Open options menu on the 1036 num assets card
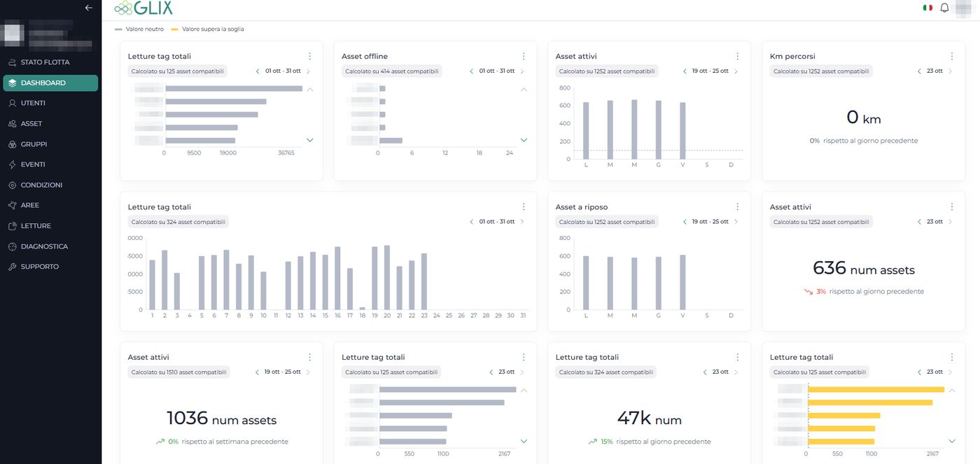Screen dimensions: 980x464 309,357
